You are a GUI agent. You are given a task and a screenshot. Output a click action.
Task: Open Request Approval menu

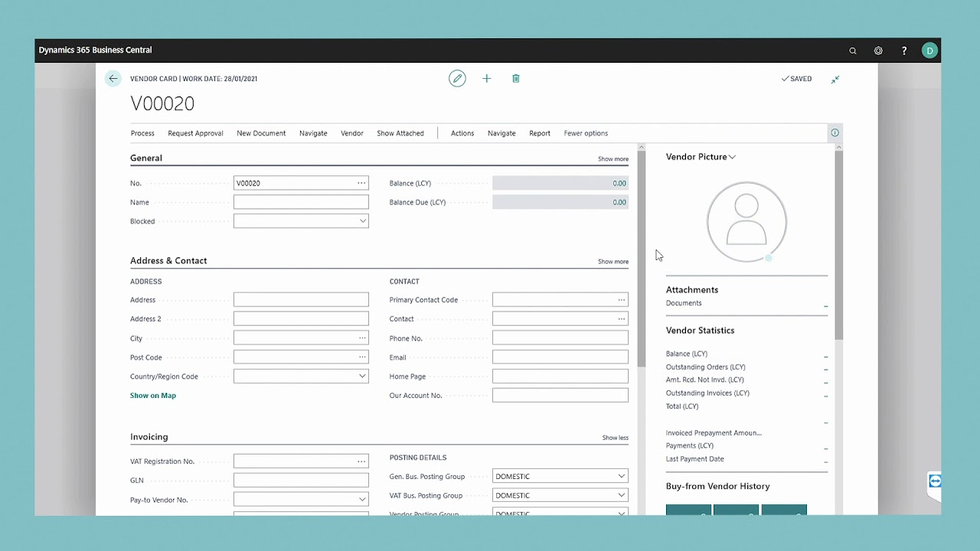195,133
